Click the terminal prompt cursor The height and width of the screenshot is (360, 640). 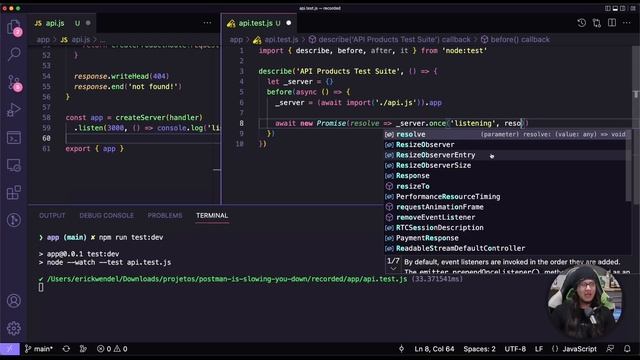[41, 287]
